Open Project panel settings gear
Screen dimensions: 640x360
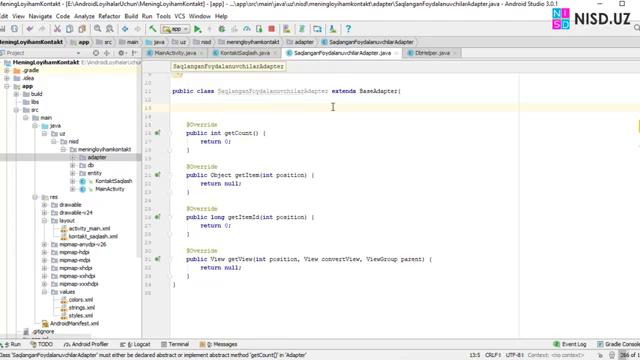pyautogui.click(x=121, y=53)
